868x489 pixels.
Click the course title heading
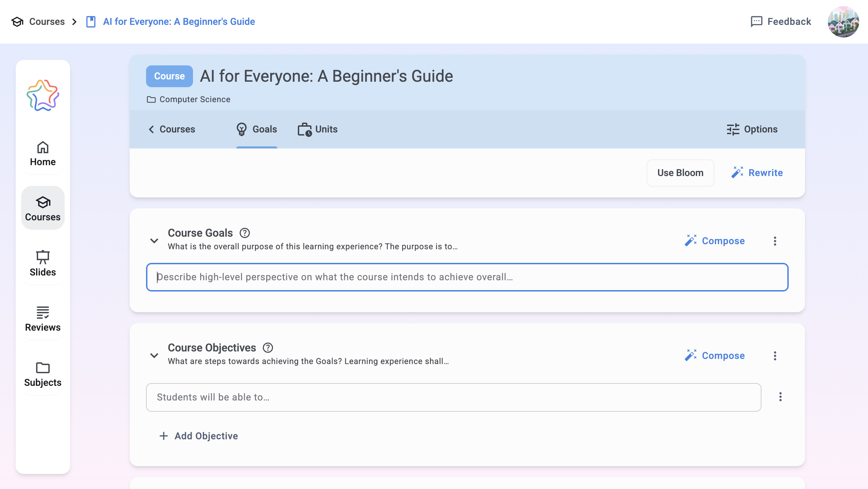pyautogui.click(x=326, y=76)
